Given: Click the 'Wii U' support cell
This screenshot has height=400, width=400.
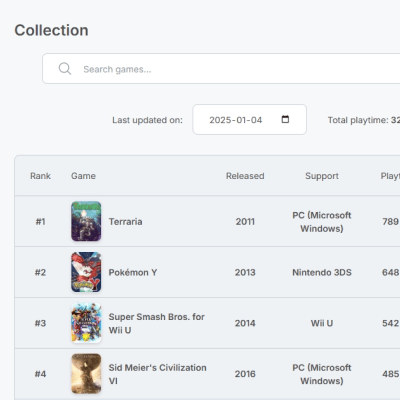Looking at the screenshot, I should [322, 323].
